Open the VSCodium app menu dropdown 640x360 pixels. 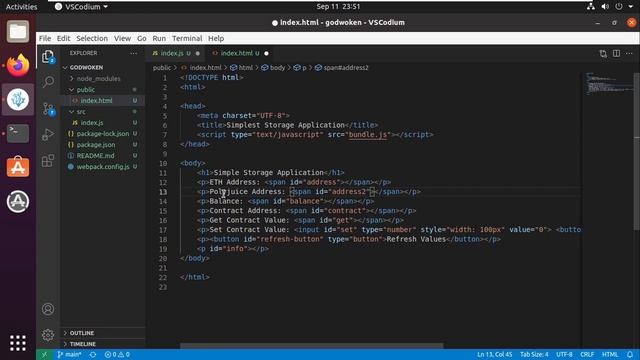(81, 7)
